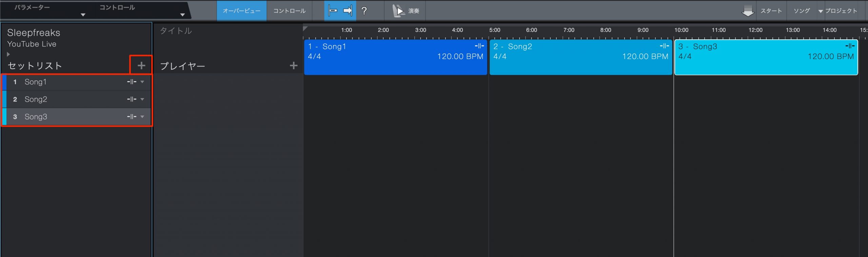Click the 4/4 time signature on Song3
Image resolution: width=868 pixels, height=257 pixels.
tap(685, 56)
